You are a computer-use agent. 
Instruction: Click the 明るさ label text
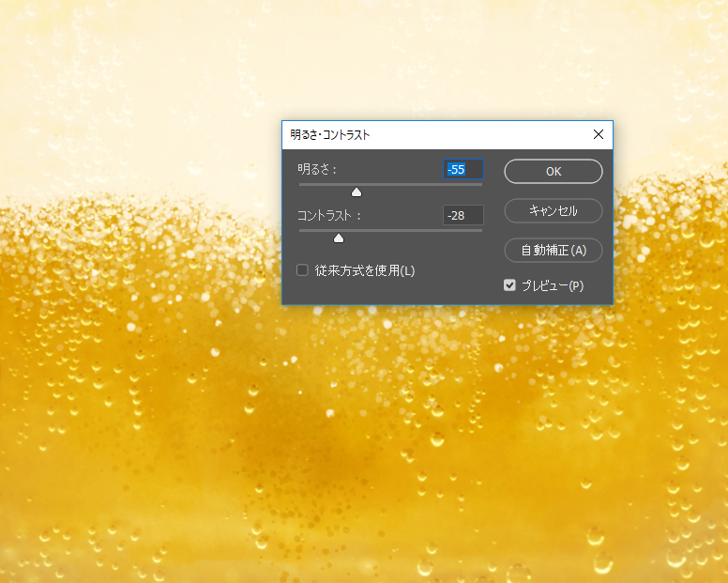point(317,169)
